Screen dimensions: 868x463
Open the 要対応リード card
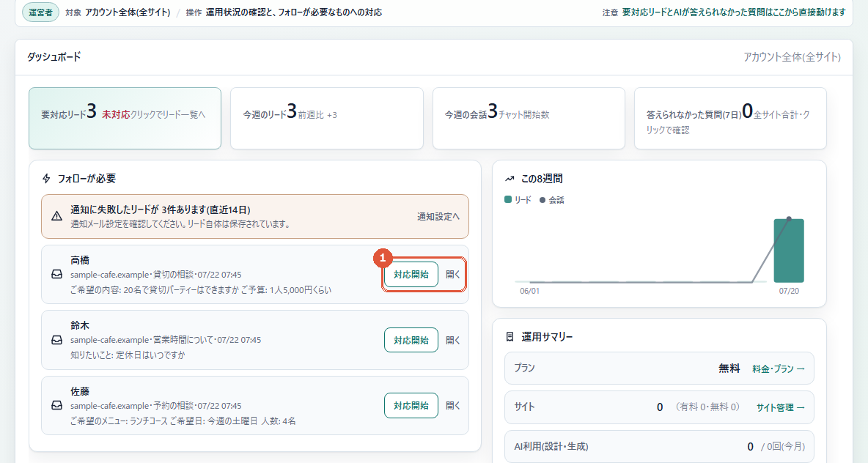coord(125,119)
